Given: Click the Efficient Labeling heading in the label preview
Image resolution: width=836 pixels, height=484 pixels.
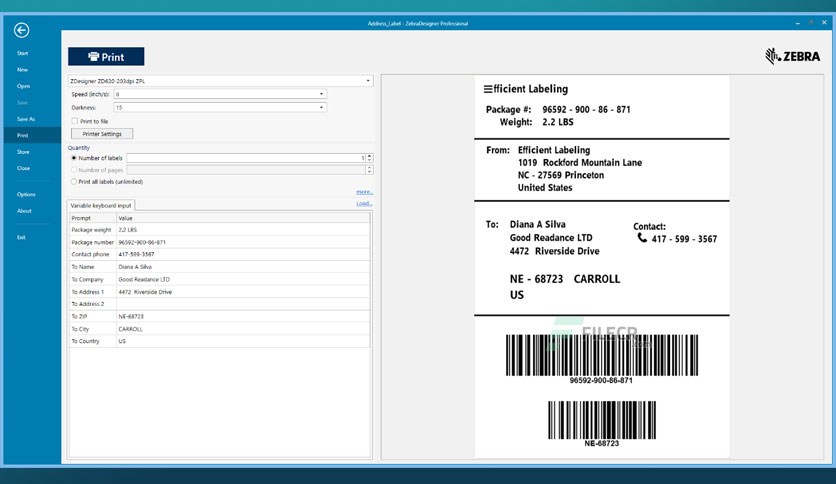Looking at the screenshot, I should tap(526, 89).
